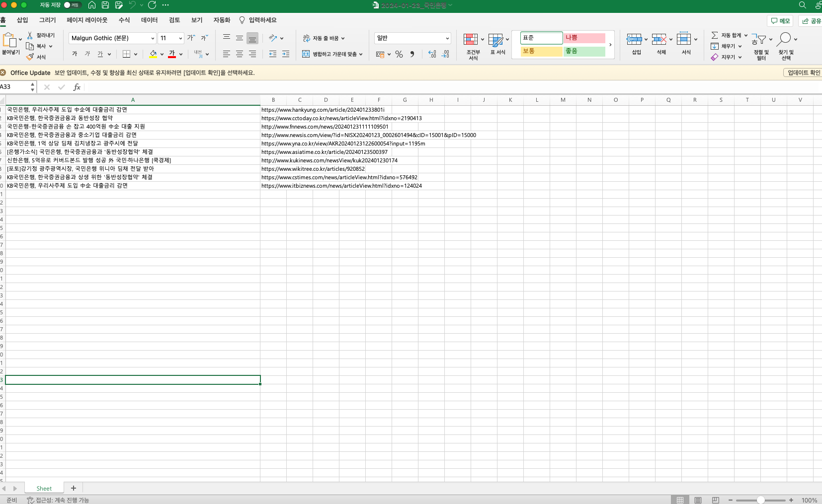Click the 붙여넣기 paste icon

click(x=9, y=40)
